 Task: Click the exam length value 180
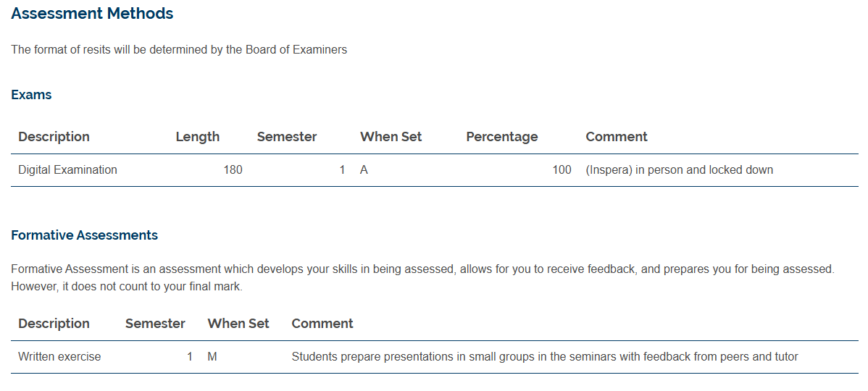point(233,170)
